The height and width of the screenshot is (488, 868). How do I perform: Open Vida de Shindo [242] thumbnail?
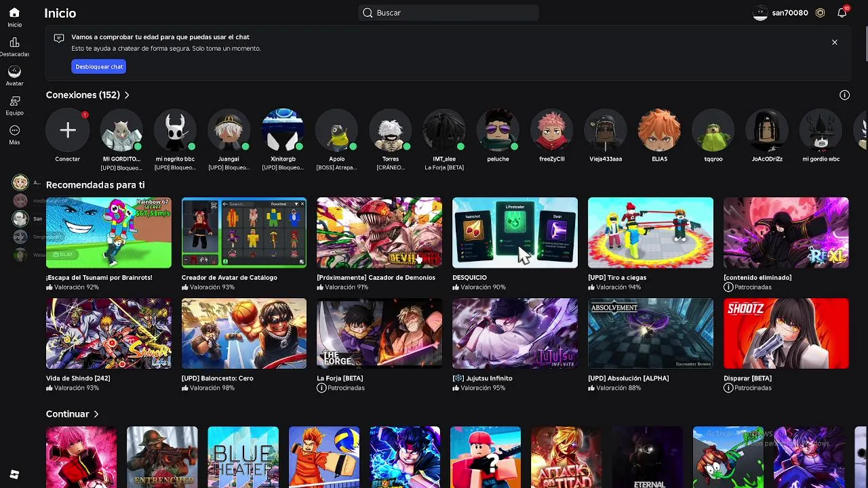108,333
